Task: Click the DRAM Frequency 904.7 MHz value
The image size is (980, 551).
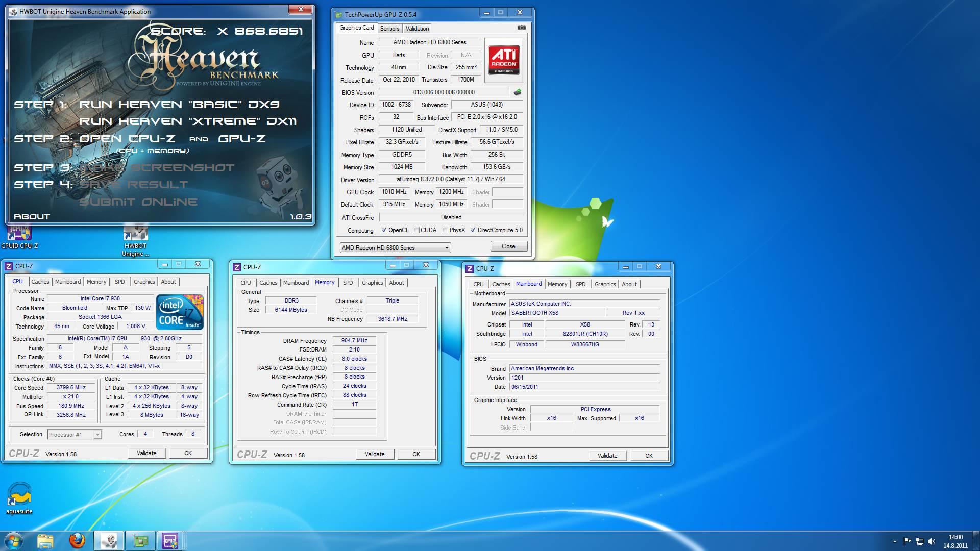Action: point(354,341)
